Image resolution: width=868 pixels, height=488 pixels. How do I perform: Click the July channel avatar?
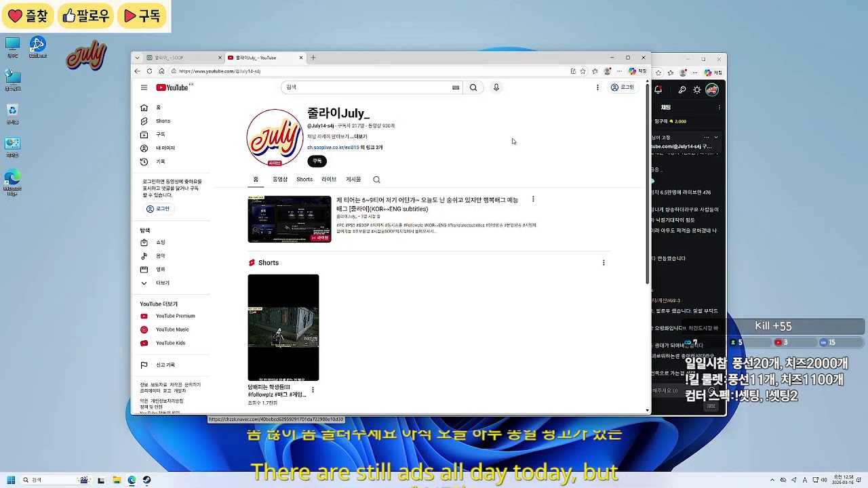point(275,138)
